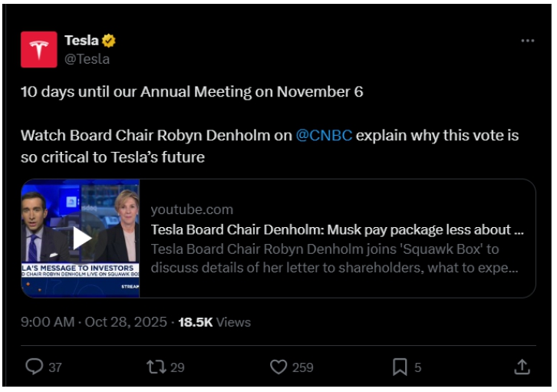557x392 pixels.
Task: Click the share upload icon
Action: [522, 367]
